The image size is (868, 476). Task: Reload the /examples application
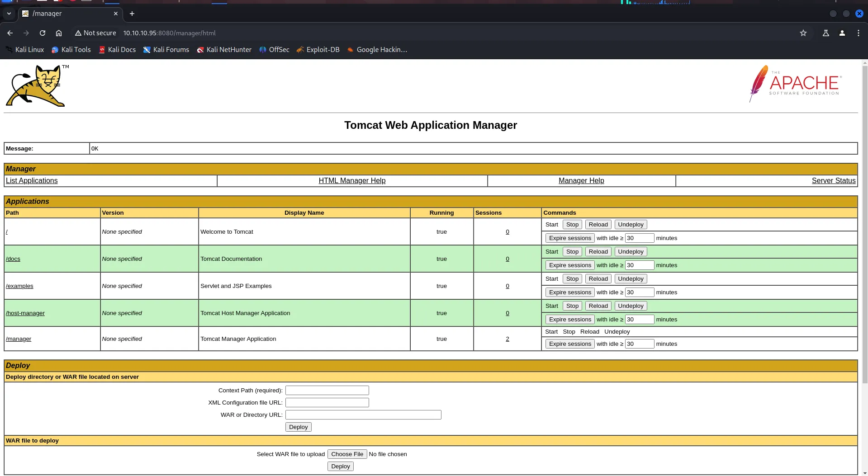point(598,279)
